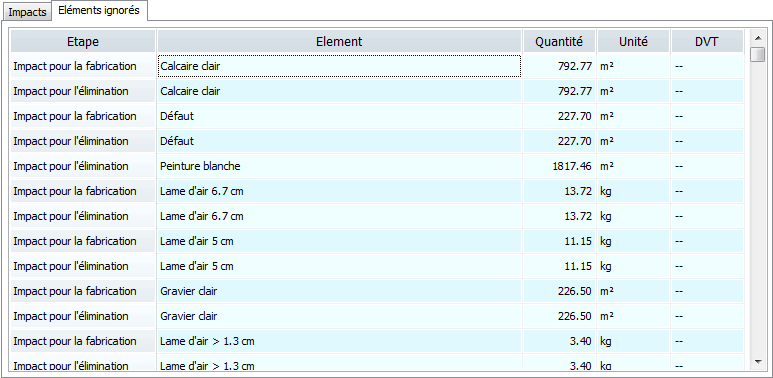This screenshot has height=378, width=773.
Task: Click the vertical scrollbar thumb
Action: click(758, 54)
